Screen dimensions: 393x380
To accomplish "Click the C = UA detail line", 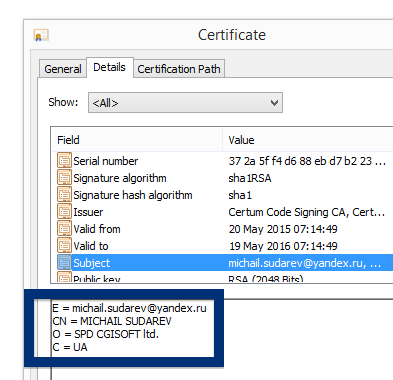I will (70, 347).
